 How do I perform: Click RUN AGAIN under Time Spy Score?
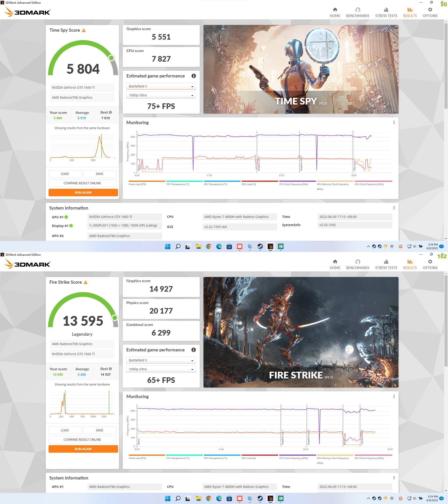pyautogui.click(x=83, y=192)
